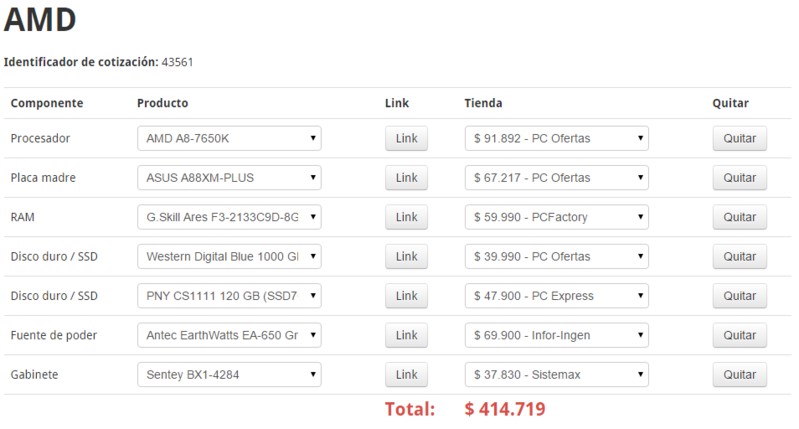Click the Link button for Procesador

coord(406,138)
